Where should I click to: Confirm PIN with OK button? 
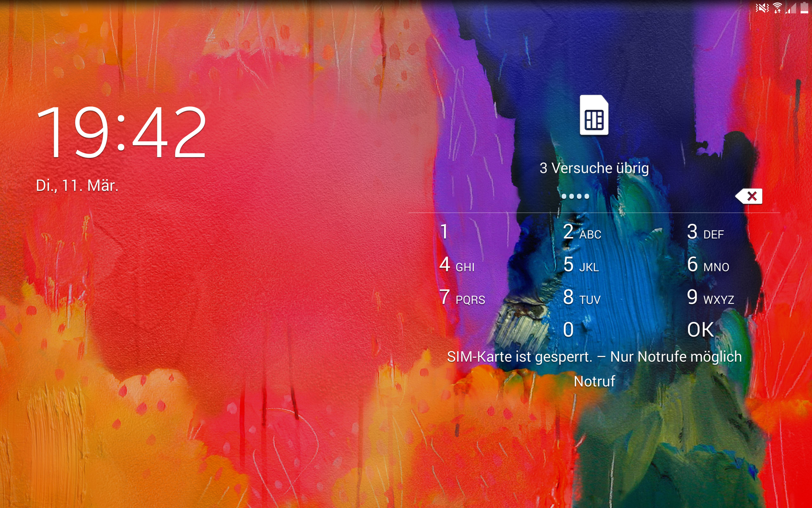(x=700, y=330)
